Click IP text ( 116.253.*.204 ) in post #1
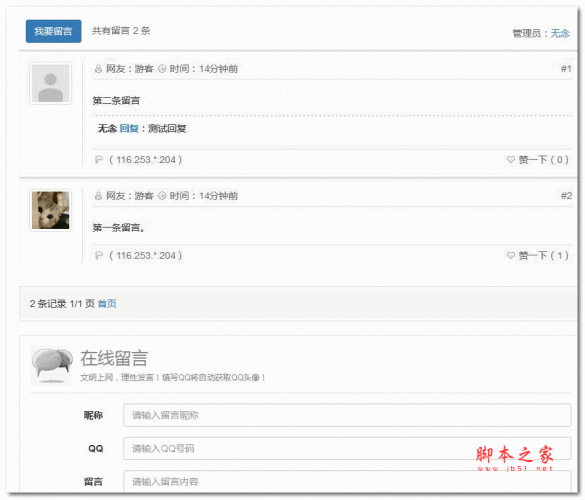585x500 pixels. click(x=146, y=160)
